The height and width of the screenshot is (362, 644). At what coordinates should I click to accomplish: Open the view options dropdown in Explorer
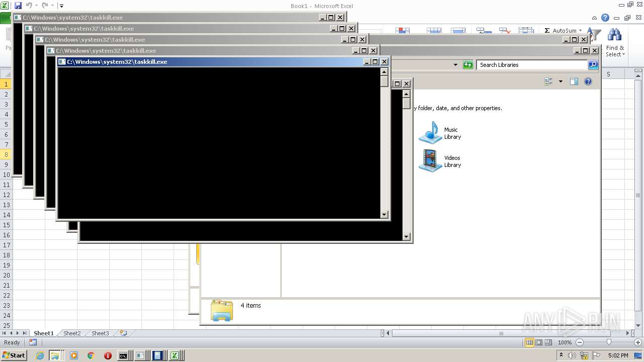[560, 81]
